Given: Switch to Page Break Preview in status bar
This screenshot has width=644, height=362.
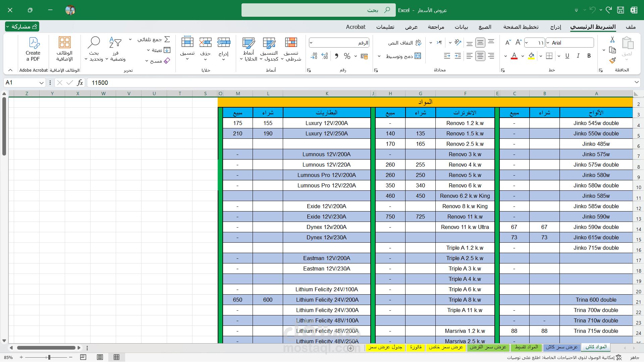Looking at the screenshot, I should click(83, 357).
